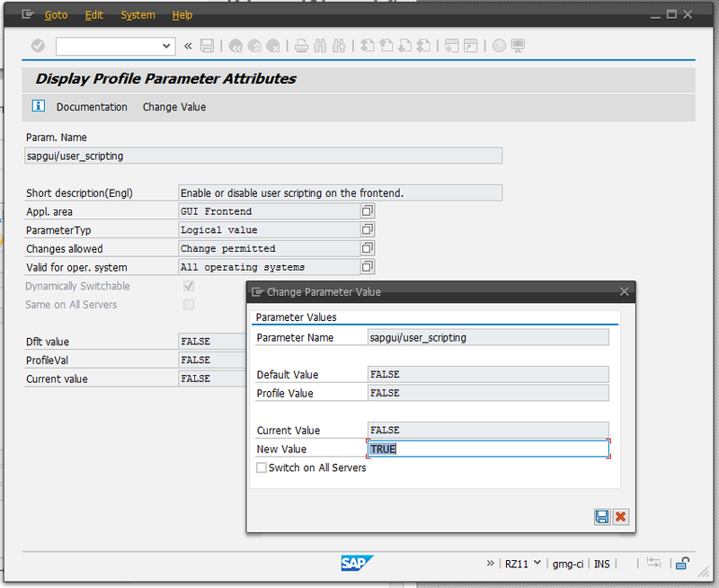Click the Find binoculars icon
This screenshot has height=588, width=719.
pos(320,46)
